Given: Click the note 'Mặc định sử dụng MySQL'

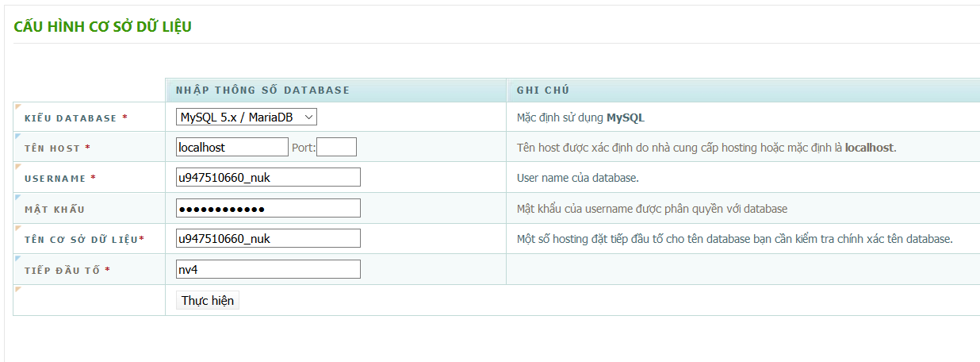Looking at the screenshot, I should pos(580,117).
